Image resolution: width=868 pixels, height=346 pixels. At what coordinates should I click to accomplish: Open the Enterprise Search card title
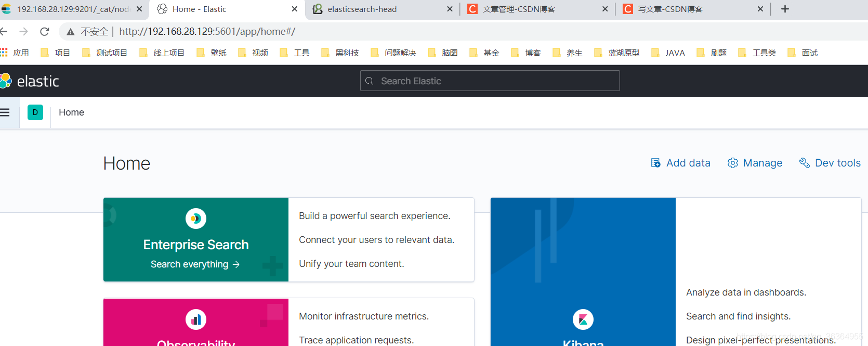(196, 245)
